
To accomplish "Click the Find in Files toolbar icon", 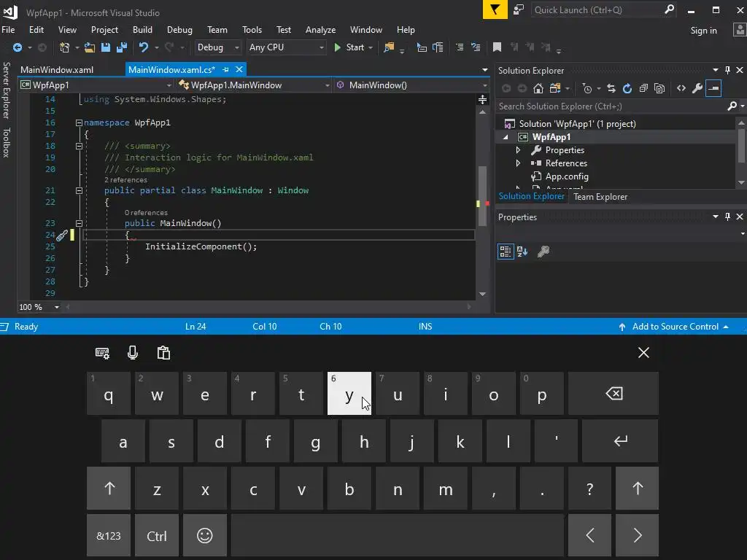I will (389, 47).
